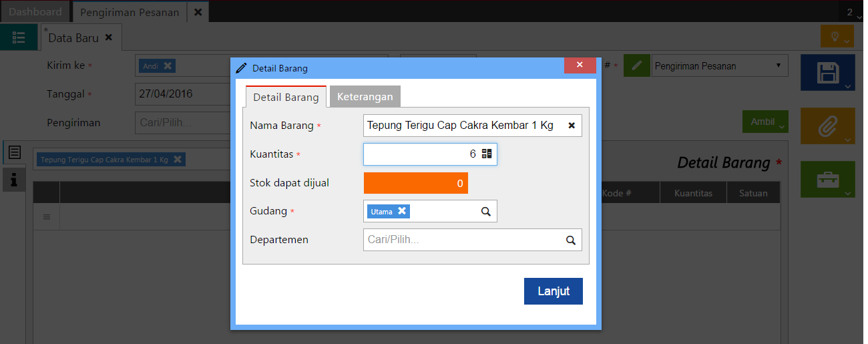Viewport: 868px width, 344px height.
Task: Open the Dashboard tab
Action: pos(35,12)
